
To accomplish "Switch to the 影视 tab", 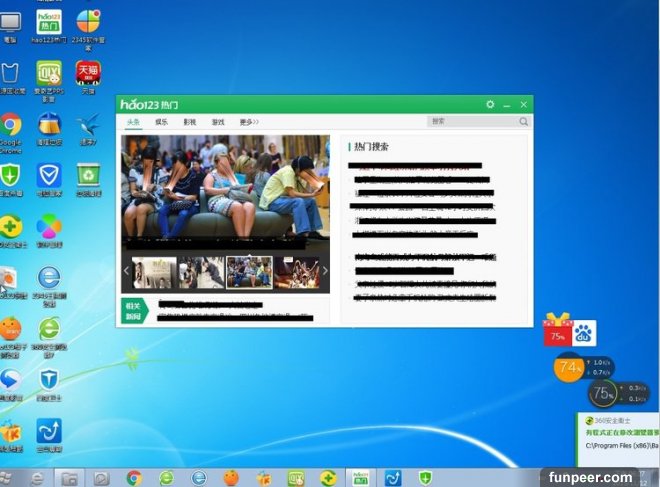I will tap(190, 122).
